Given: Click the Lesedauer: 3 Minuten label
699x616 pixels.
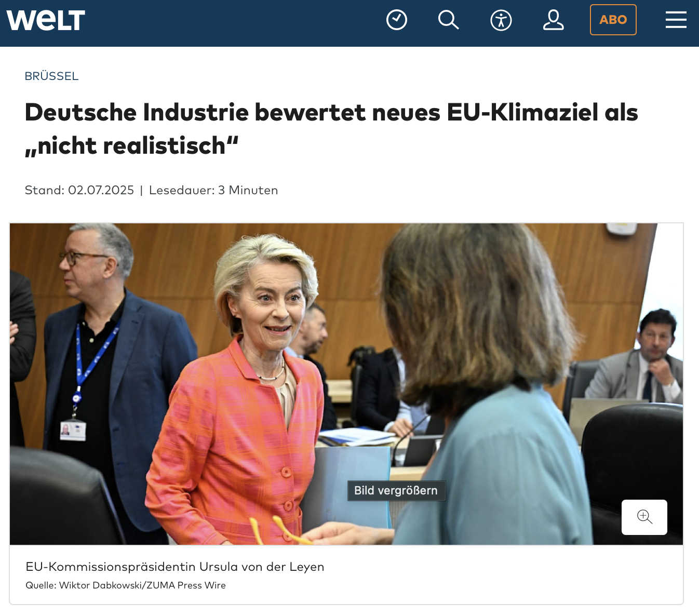Looking at the screenshot, I should [x=213, y=190].
